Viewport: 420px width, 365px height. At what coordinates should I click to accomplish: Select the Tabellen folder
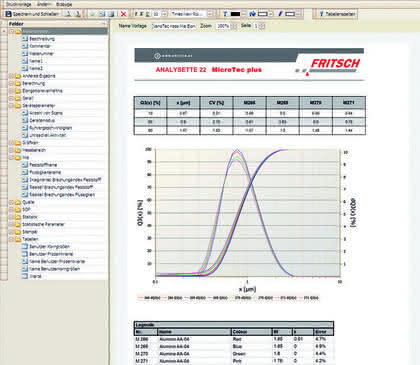(30, 239)
